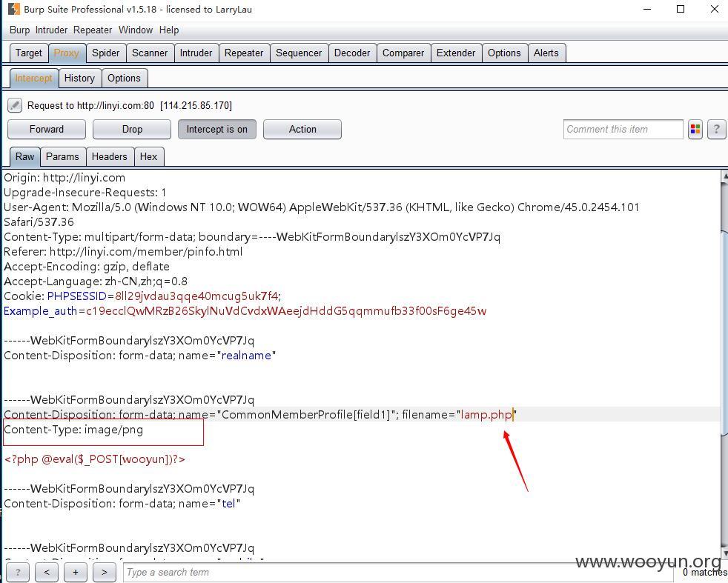Switch to the Repeater tool tab
728x583 pixels.
pyautogui.click(x=244, y=53)
